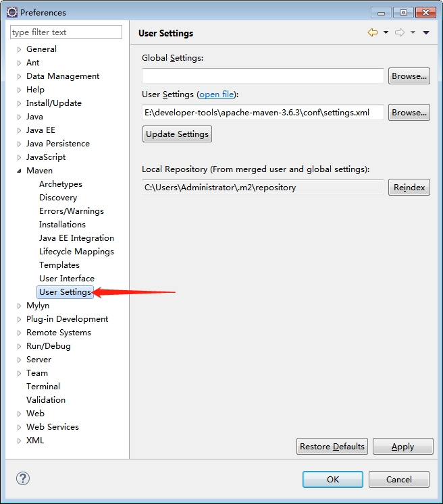The height and width of the screenshot is (504, 443).
Task: Open Lifecycle Mappings page
Action: click(76, 252)
